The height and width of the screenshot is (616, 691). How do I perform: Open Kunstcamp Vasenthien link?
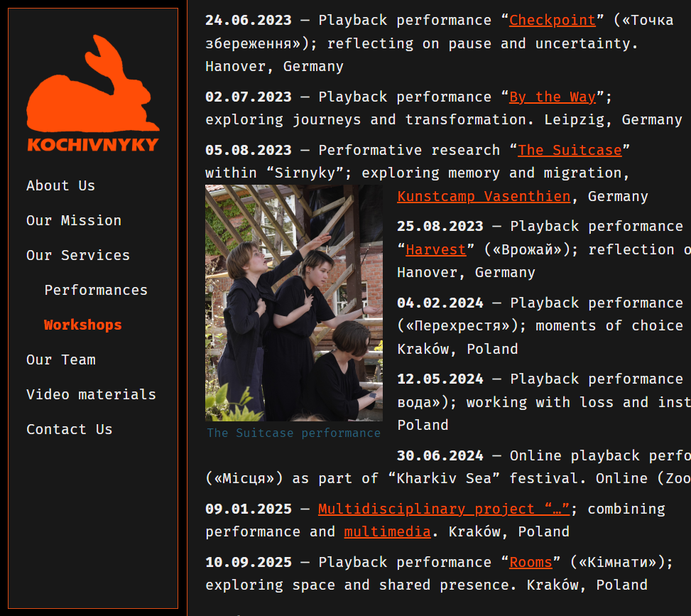coord(484,196)
